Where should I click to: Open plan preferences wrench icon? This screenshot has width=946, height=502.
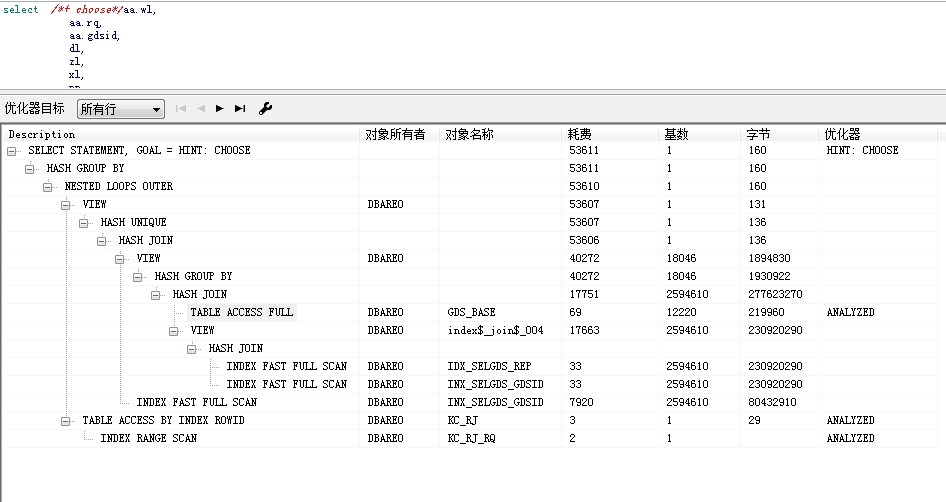click(265, 109)
